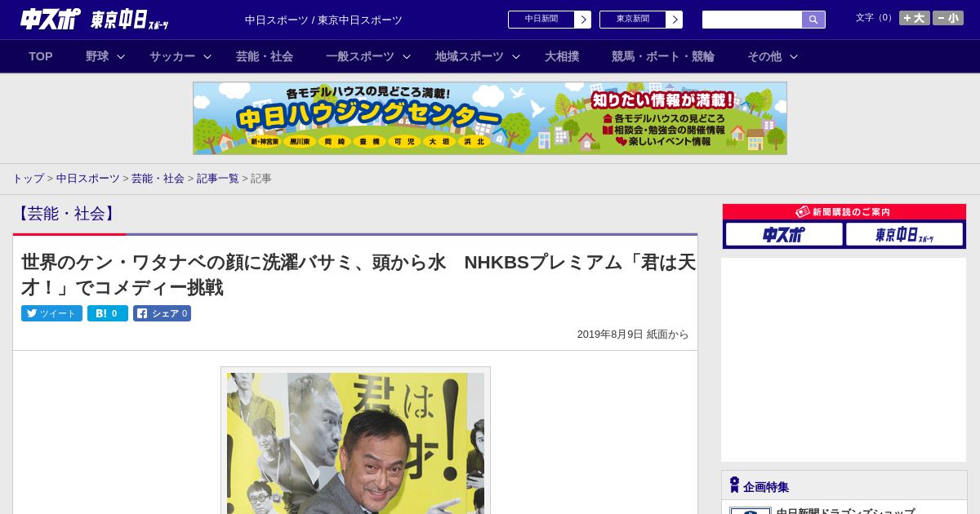This screenshot has width=980, height=514.
Task: Open the 一般スポーツ menu item
Action: coord(360,56)
